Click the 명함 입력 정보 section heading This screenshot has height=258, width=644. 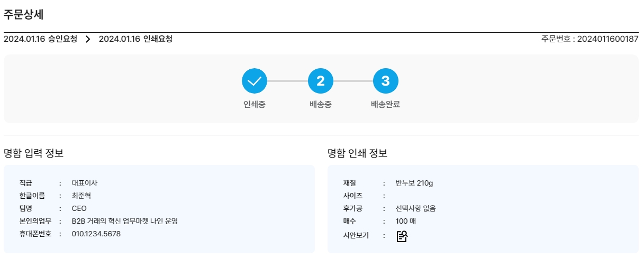(33, 154)
